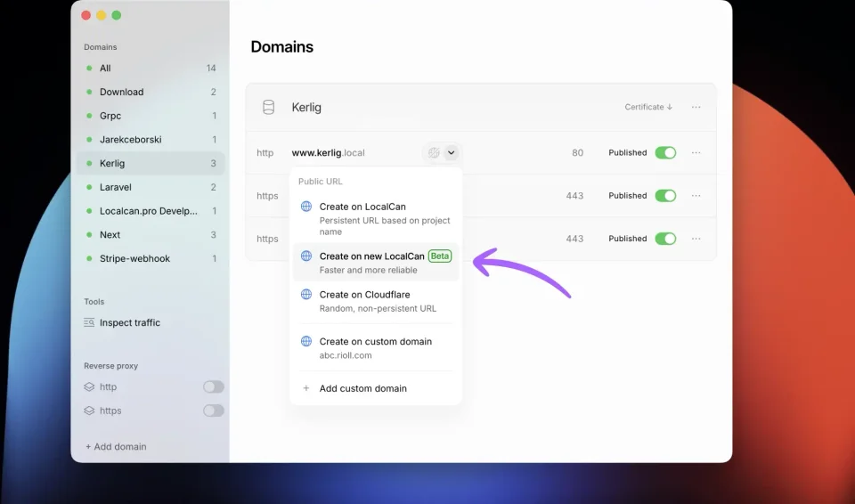The height and width of the screenshot is (504, 855).
Task: Open the three-dot menu in Kerlig header
Action: pyautogui.click(x=696, y=107)
